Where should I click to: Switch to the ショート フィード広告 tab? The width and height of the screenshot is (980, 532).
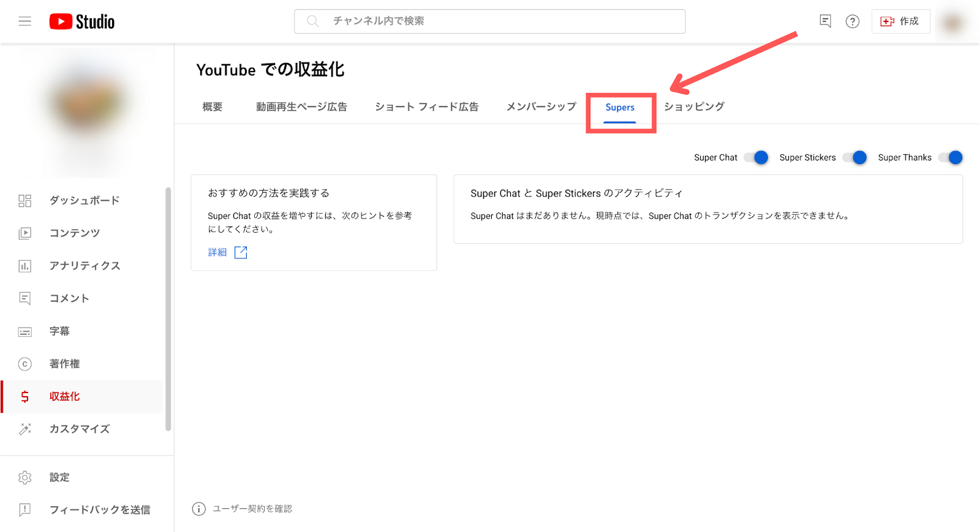coord(427,107)
